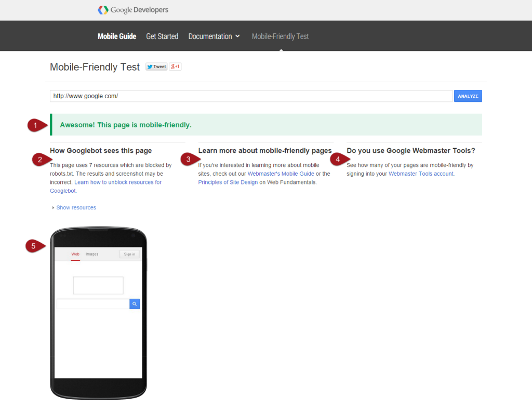This screenshot has height=408, width=532.
Task: Click the search box in phone preview
Action: (93, 304)
